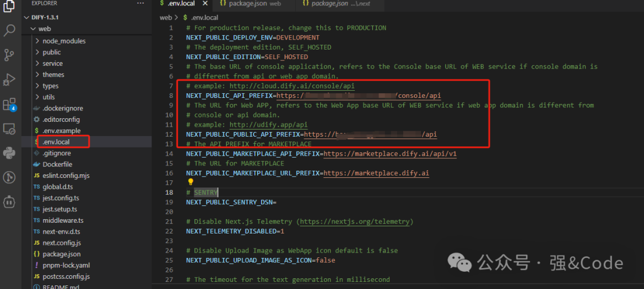
Task: Click line number 23 in gutter
Action: (169, 241)
